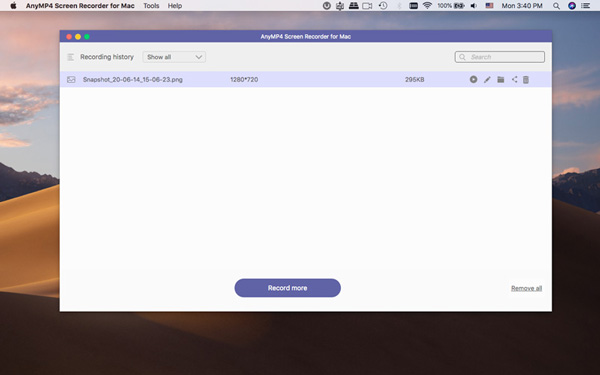Click the battery 100% indicator
The height and width of the screenshot is (375, 600).
pos(451,6)
